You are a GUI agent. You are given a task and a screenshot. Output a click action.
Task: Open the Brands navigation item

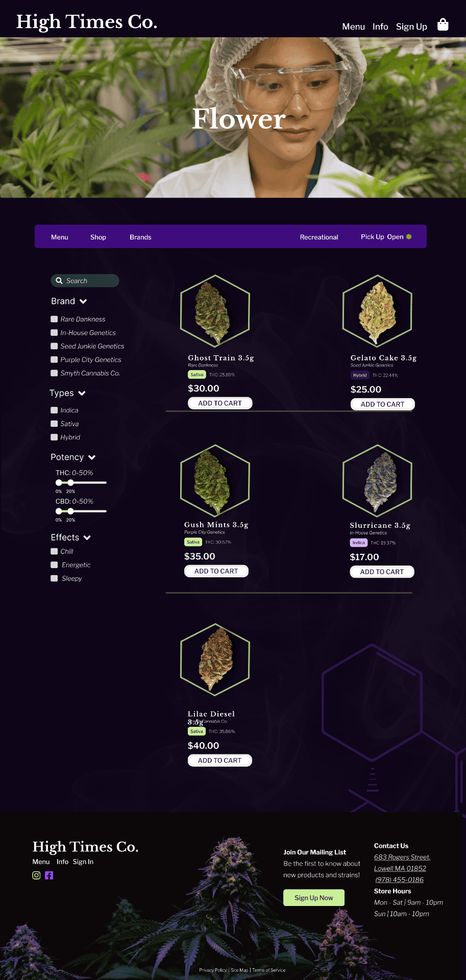[140, 237]
